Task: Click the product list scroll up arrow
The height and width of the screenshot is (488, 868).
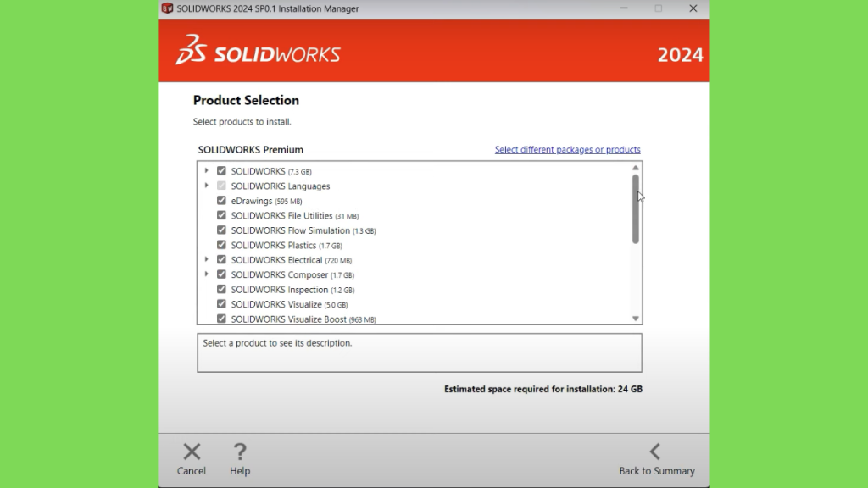Action: [x=636, y=168]
